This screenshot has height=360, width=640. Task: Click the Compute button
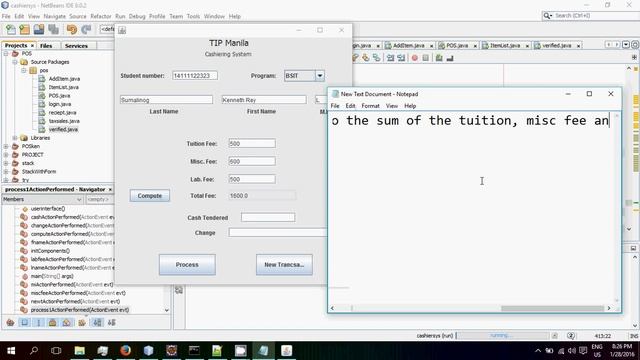click(x=150, y=196)
